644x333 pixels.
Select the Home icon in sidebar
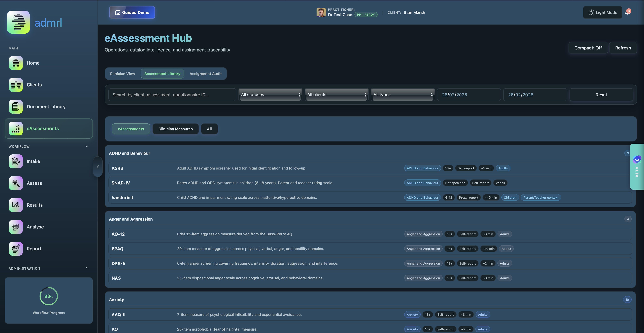[16, 63]
